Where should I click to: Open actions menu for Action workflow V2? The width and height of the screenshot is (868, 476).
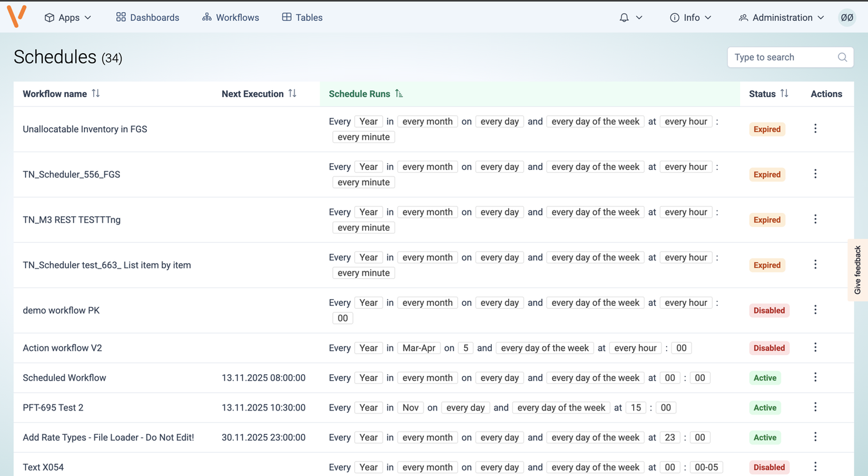click(815, 347)
